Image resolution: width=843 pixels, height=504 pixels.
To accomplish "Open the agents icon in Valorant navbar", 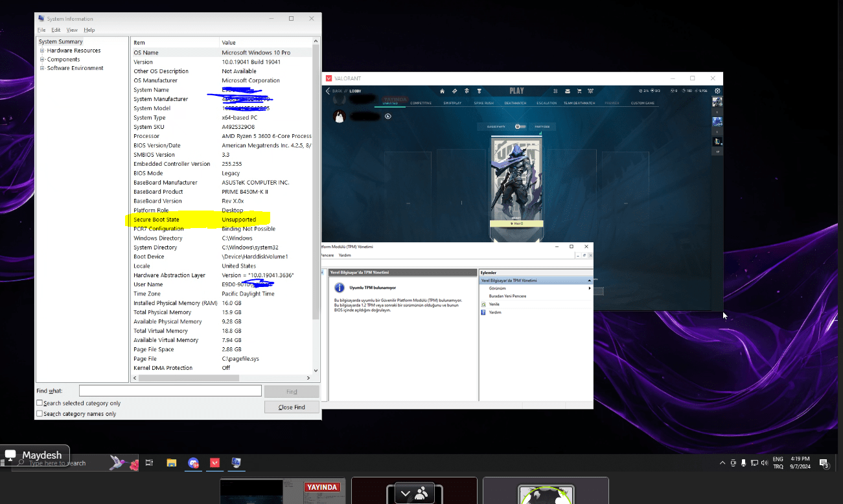I will coord(467,91).
